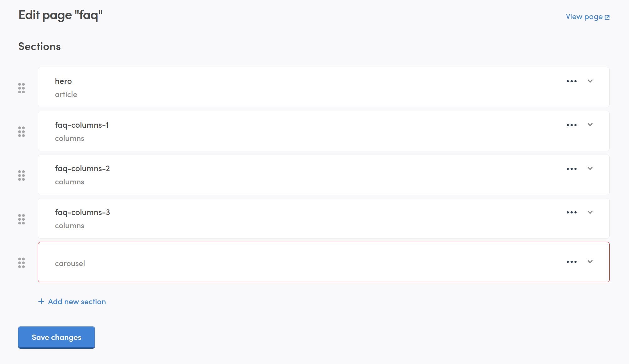Click the Save changes button

click(x=56, y=337)
